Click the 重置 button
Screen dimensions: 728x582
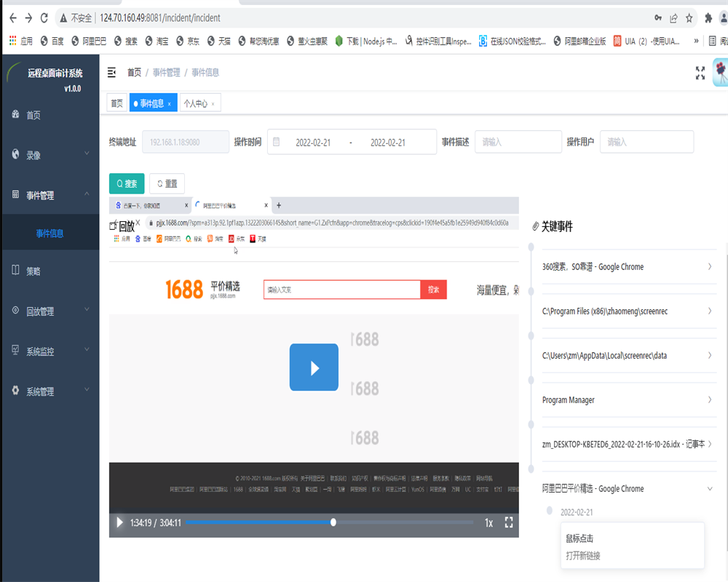pos(167,183)
